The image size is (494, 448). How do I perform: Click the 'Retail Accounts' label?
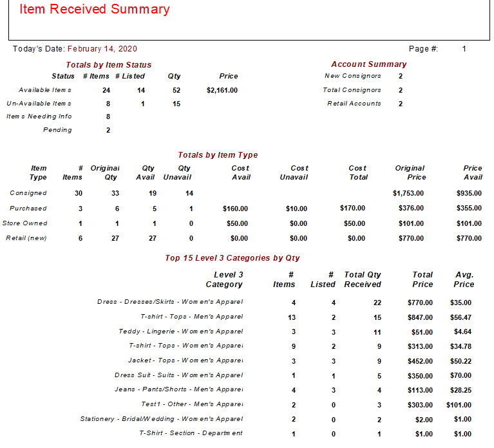point(354,104)
